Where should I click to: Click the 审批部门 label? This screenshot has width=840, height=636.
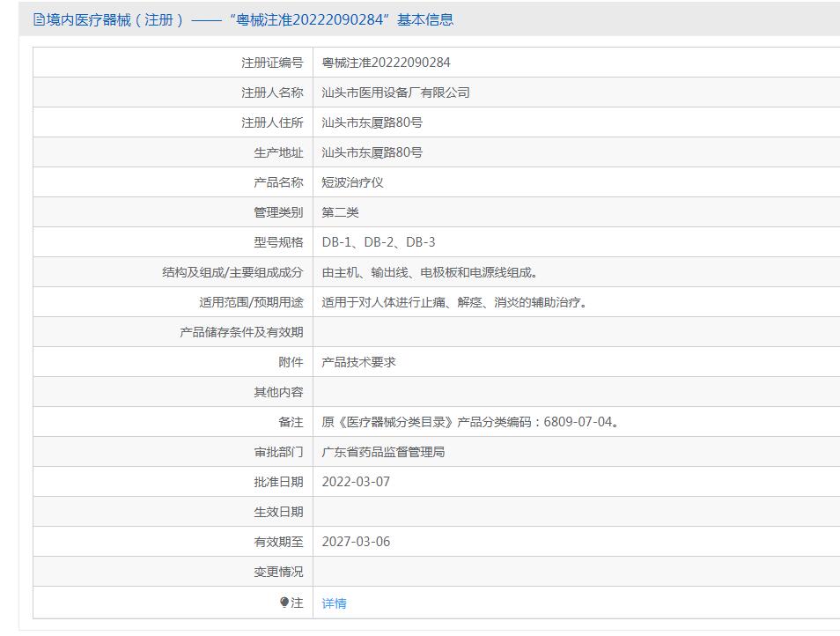tap(278, 452)
